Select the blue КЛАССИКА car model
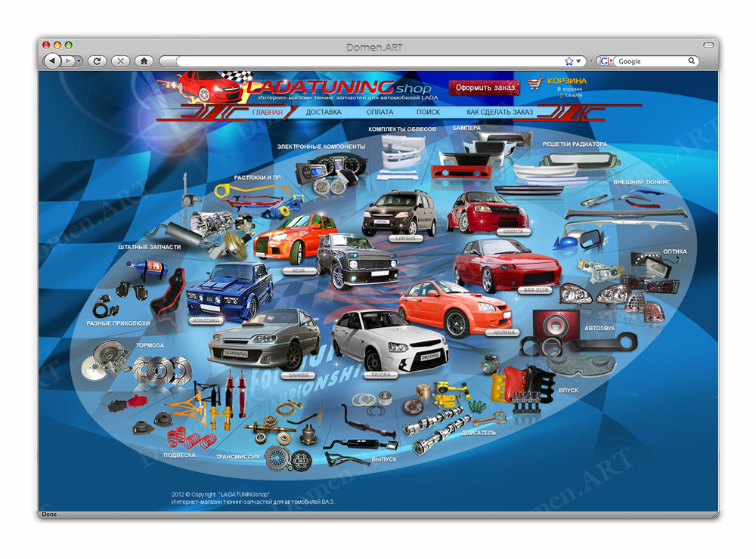Screen dimensions: 756x559 [x=230, y=292]
